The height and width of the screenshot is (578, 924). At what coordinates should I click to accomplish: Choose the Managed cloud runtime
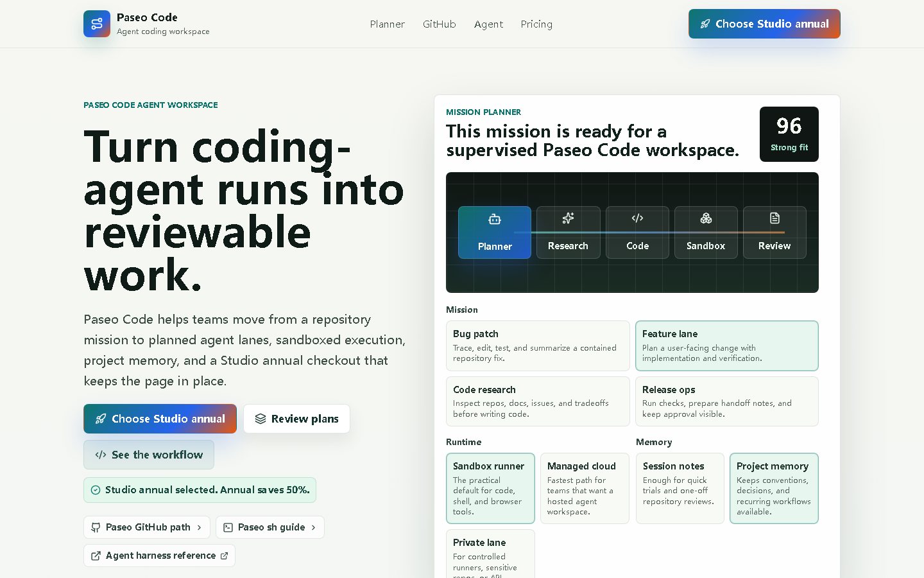click(585, 488)
